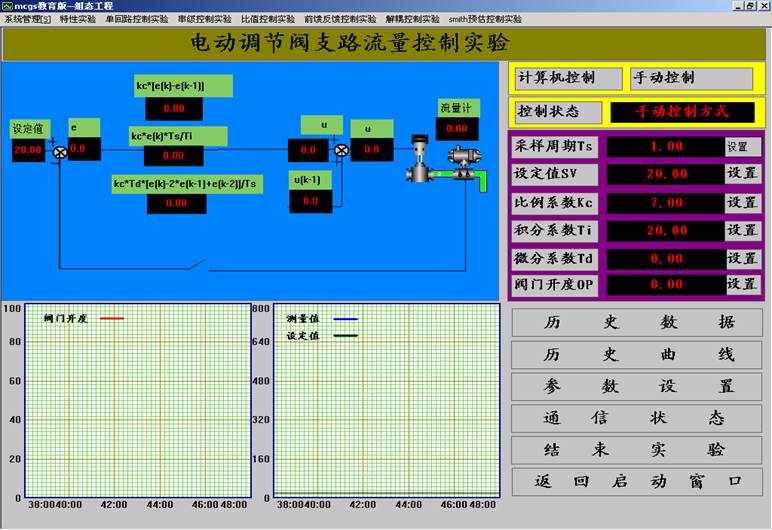Viewport: 772px width, 530px height.
Task: Click the electric control valve icon
Action: point(418,160)
